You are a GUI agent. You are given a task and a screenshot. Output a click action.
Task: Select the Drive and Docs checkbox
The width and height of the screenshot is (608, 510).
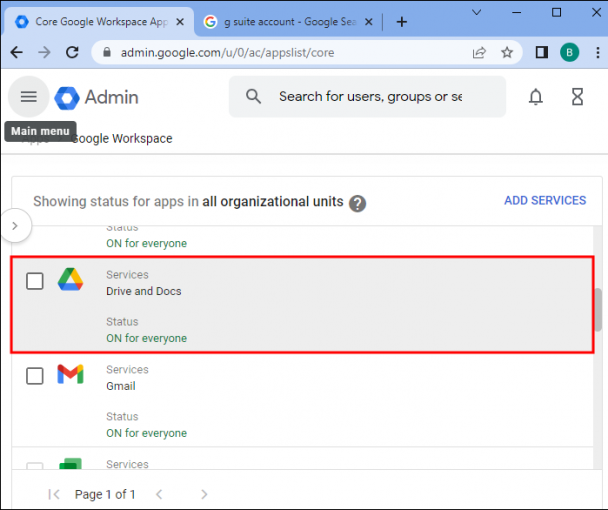35,281
